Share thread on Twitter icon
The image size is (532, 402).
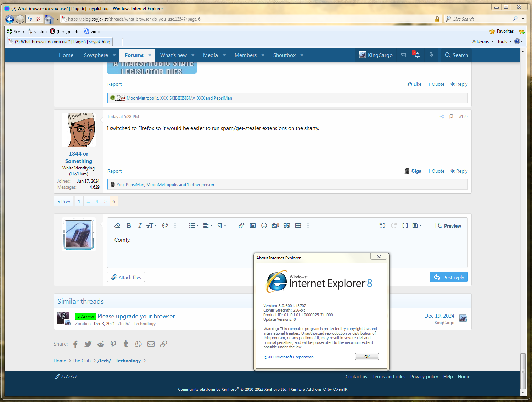point(88,344)
